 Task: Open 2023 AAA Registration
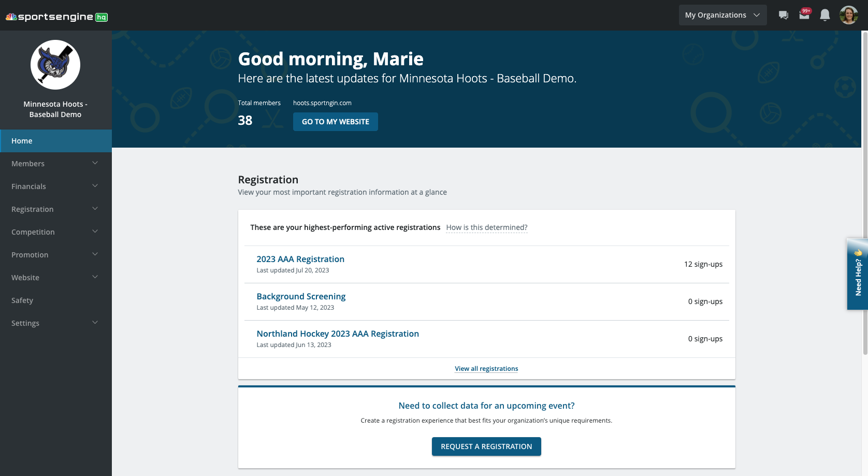300,259
